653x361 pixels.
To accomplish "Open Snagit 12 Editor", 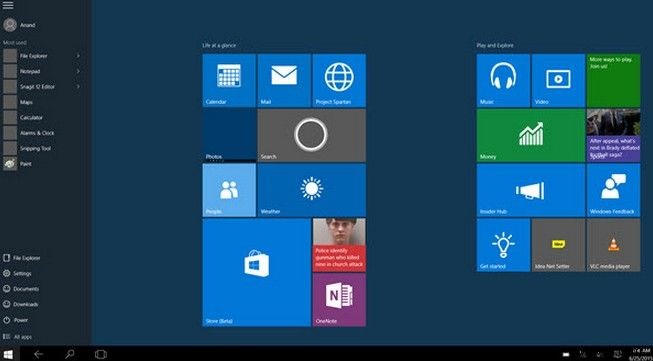I will point(42,87).
